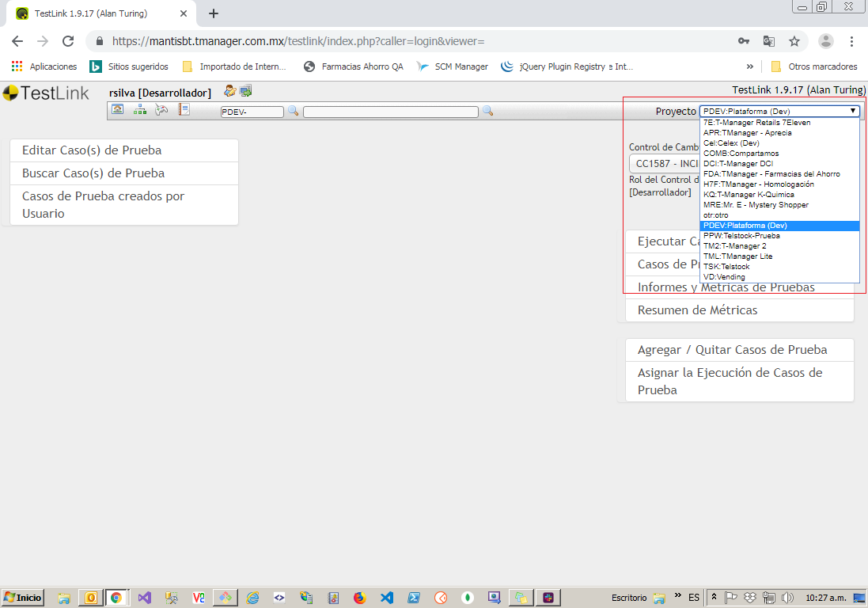The width and height of the screenshot is (868, 608).
Task: Open Agregar / Quitar Casos de Prueba
Action: point(740,350)
